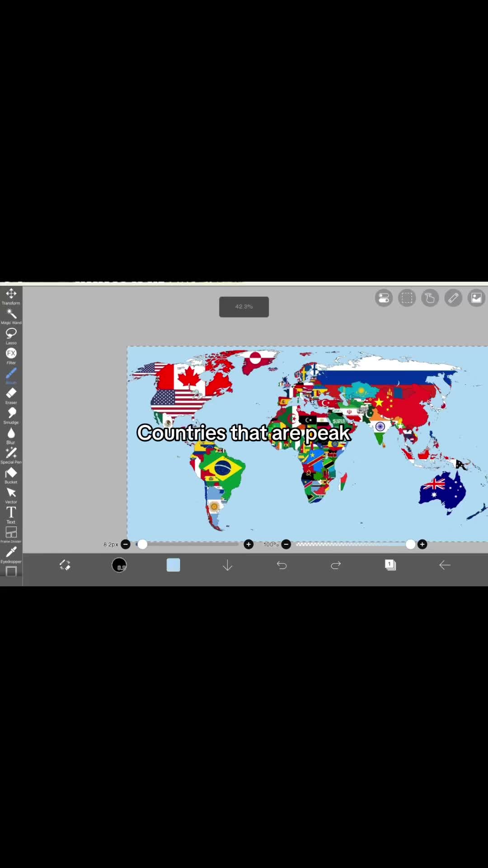Screen dimensions: 488x868
Task: Select the Vector tool
Action: (11, 495)
